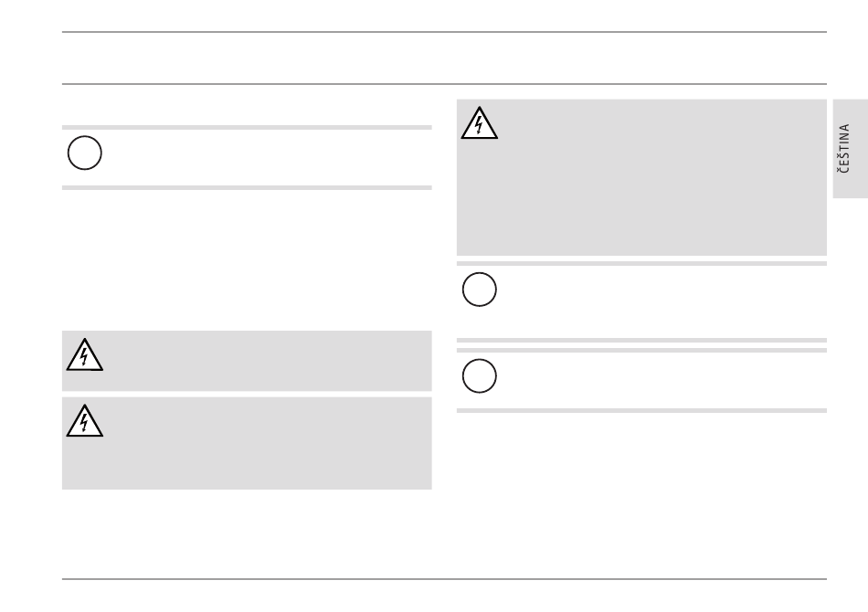The height and width of the screenshot is (612, 868).
Task: Click the warning triangle in the shortest gray box
Action: coord(85,355)
